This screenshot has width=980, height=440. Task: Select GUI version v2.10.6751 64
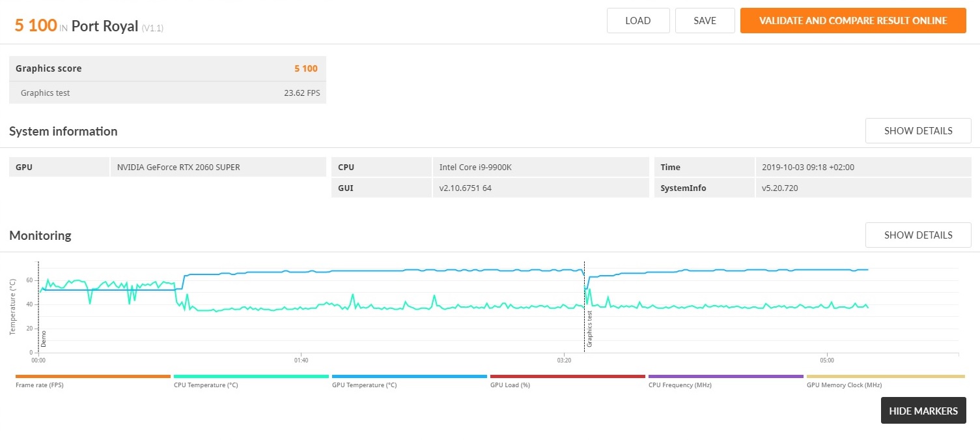[x=466, y=188]
